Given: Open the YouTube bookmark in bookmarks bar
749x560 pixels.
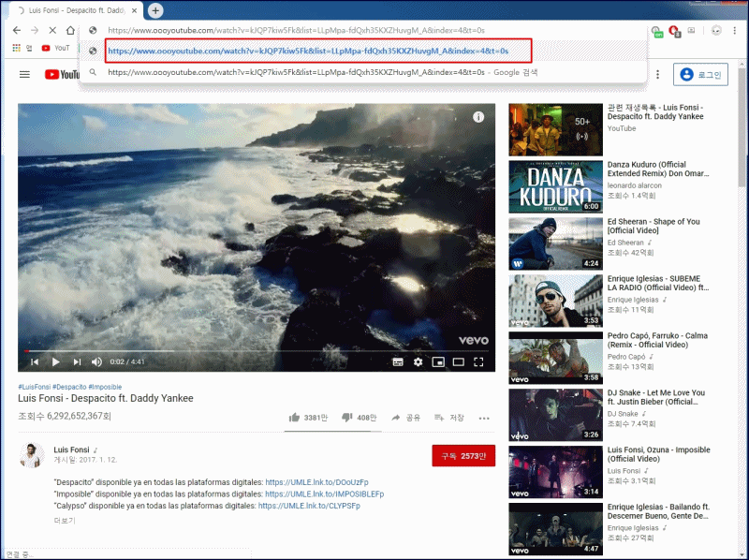Looking at the screenshot, I should [x=56, y=48].
